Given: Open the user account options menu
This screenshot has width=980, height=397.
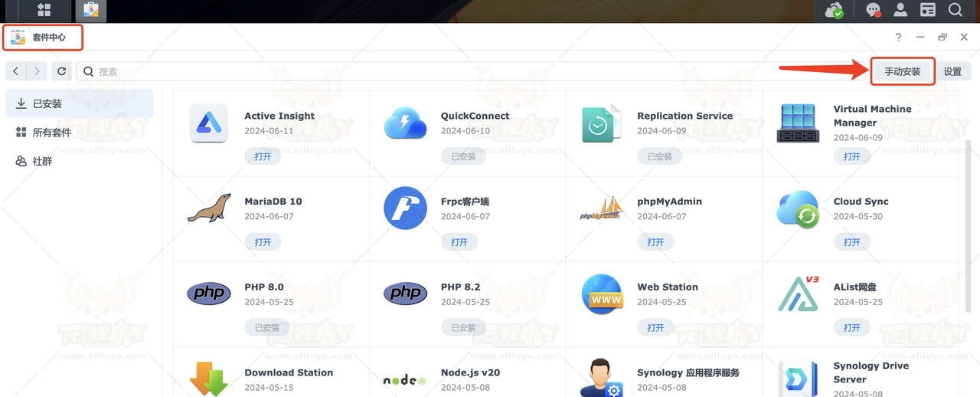Looking at the screenshot, I should pyautogui.click(x=900, y=10).
